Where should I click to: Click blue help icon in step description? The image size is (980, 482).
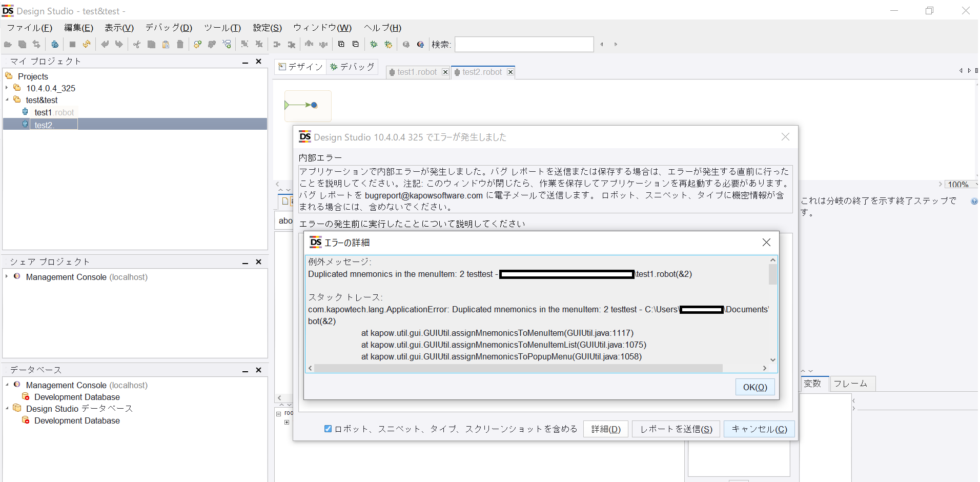974,202
